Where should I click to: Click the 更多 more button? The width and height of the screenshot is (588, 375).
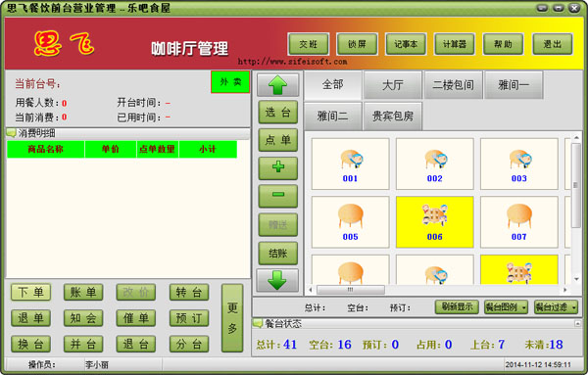click(232, 318)
